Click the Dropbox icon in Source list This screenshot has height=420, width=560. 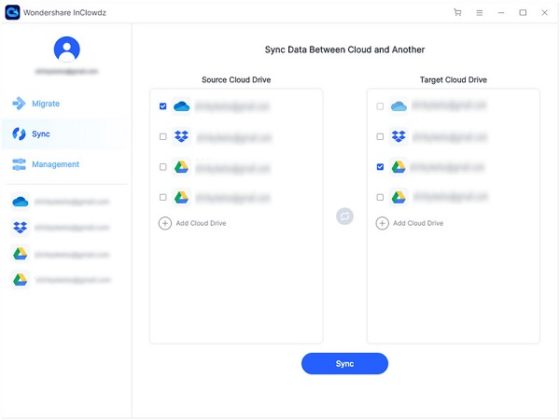click(181, 136)
